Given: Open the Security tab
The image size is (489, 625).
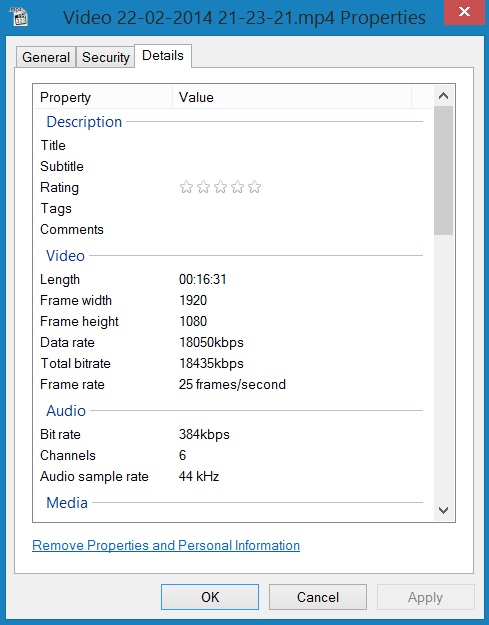Looking at the screenshot, I should click(106, 57).
